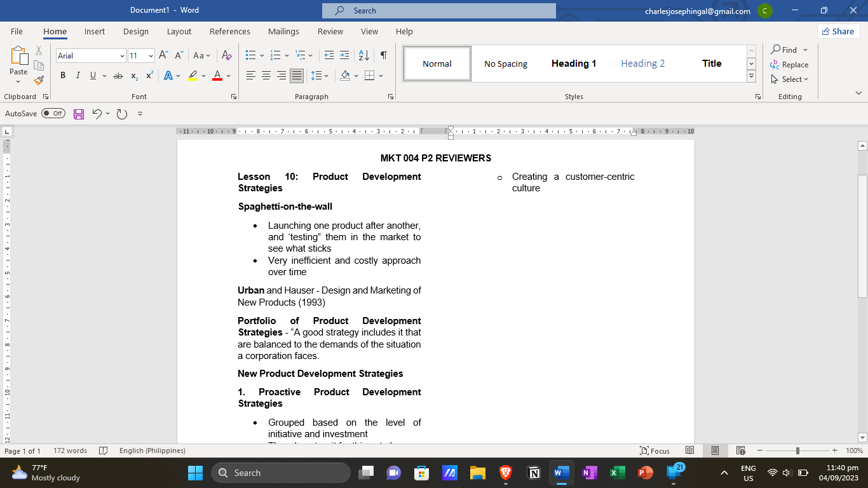
Task: Toggle AutoSave switch
Action: click(x=53, y=114)
